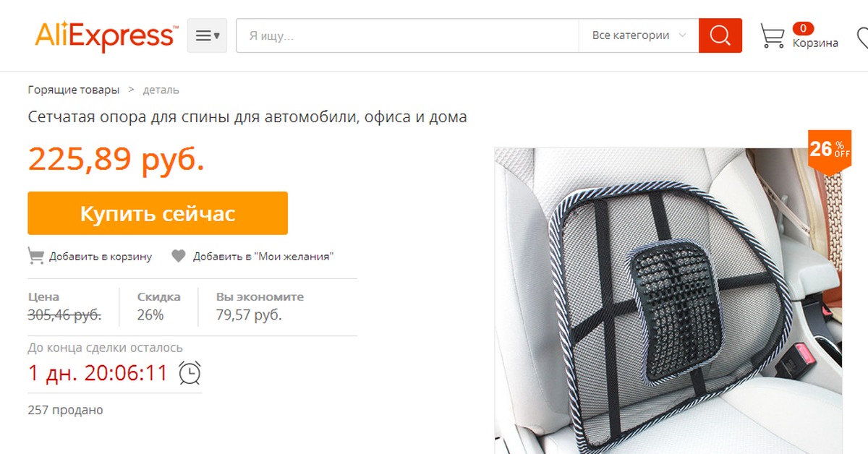Click the orange search magnifier button
Image resolution: width=868 pixels, height=454 pixels.
720,35
